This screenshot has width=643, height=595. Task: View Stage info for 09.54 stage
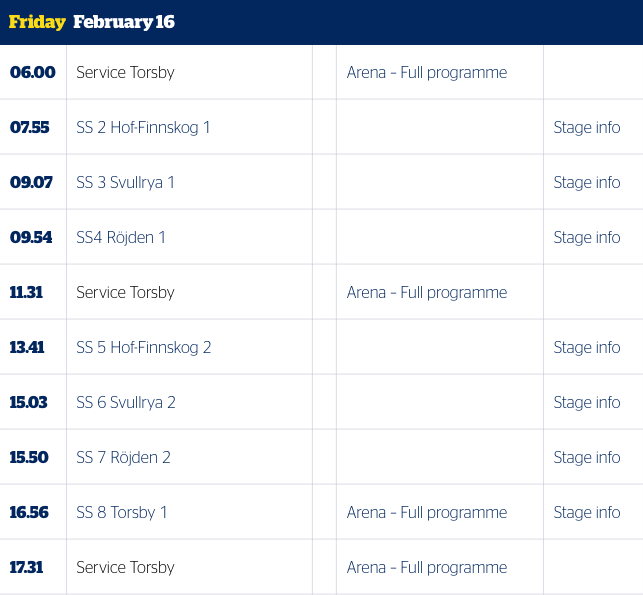(587, 237)
